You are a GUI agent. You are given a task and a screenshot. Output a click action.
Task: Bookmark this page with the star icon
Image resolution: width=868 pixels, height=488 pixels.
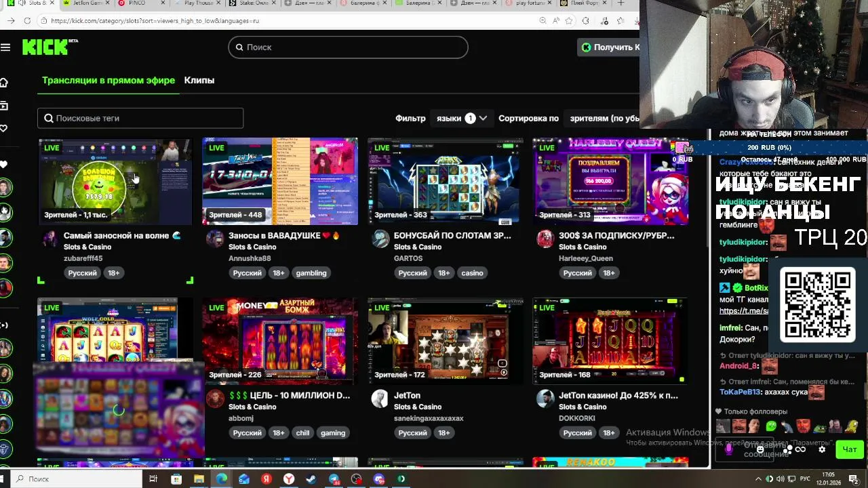tap(568, 20)
